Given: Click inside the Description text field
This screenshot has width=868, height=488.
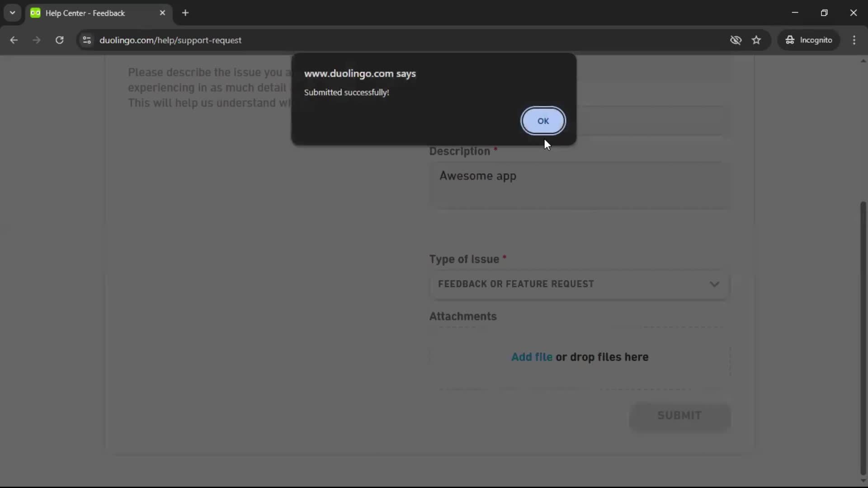Looking at the screenshot, I should click(579, 185).
